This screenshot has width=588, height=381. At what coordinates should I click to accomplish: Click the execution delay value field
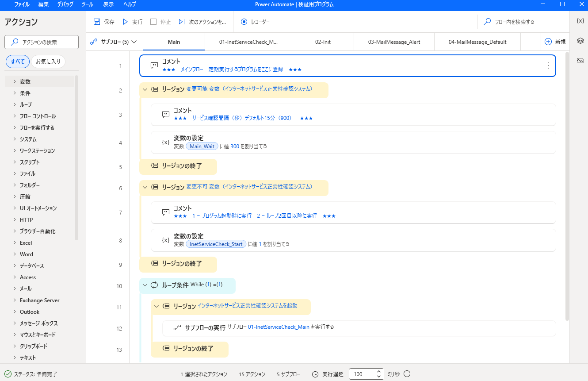point(363,374)
